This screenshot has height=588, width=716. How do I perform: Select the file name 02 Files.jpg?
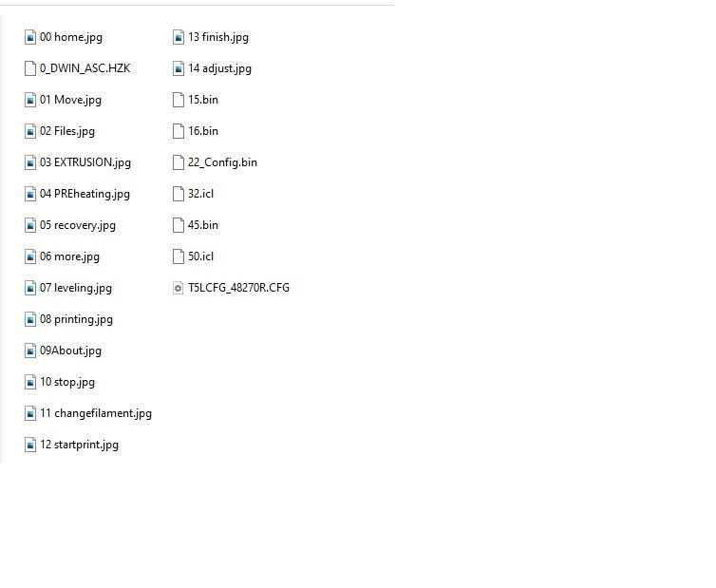pyautogui.click(x=67, y=132)
